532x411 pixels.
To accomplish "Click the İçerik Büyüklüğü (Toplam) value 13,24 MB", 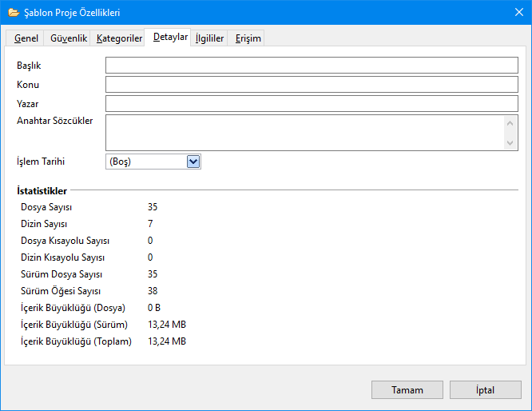I will coord(167,341).
